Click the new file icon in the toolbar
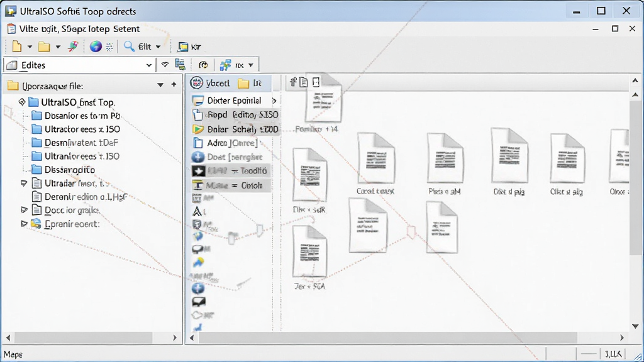The image size is (644, 362). (x=16, y=47)
